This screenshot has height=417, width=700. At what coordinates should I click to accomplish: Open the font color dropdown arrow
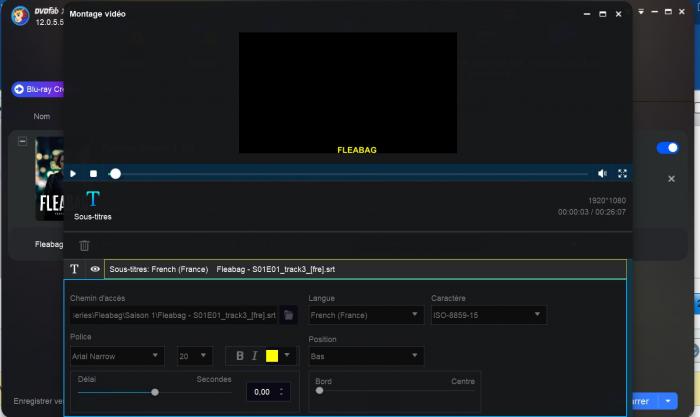click(287, 355)
